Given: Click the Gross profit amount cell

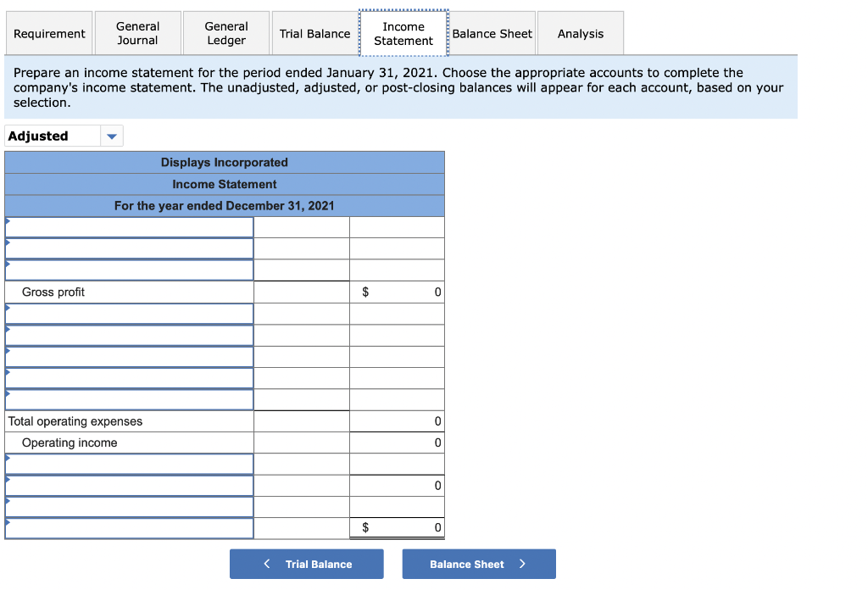Looking at the screenshot, I should (397, 292).
